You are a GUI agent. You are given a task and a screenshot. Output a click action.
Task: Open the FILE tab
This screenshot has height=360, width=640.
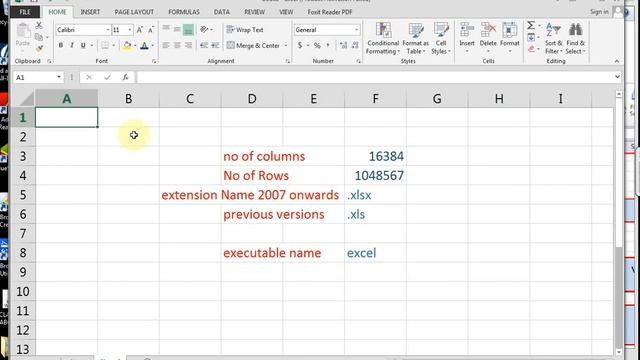click(25, 12)
